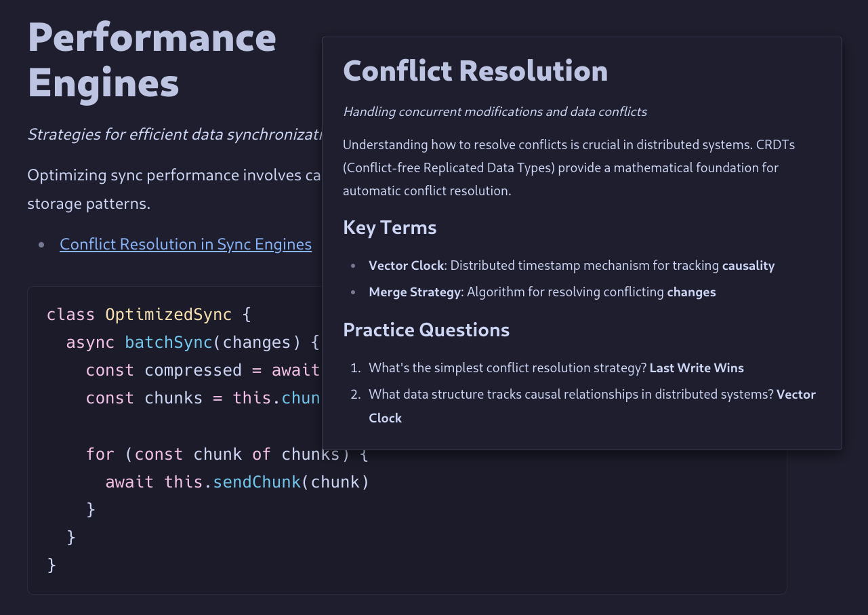This screenshot has width=868, height=615.
Task: Click the batchSync method name in code
Action: pos(168,342)
